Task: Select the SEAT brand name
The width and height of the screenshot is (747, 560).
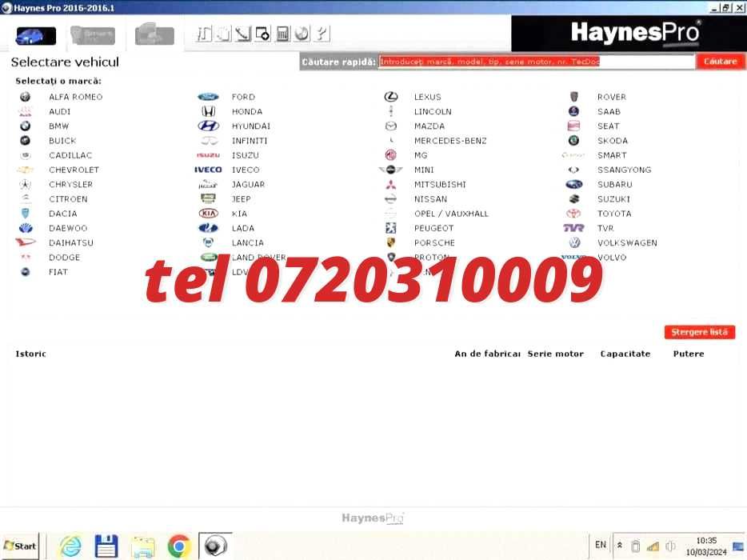Action: 609,126
